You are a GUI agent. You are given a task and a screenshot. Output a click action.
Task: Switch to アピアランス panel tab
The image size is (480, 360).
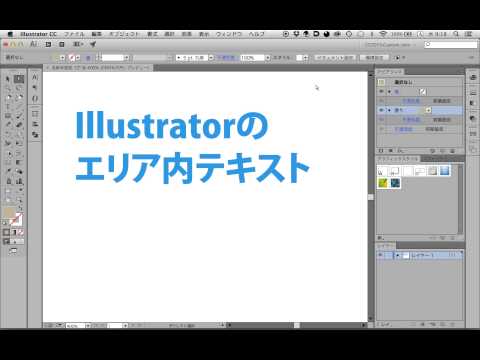tap(390, 72)
